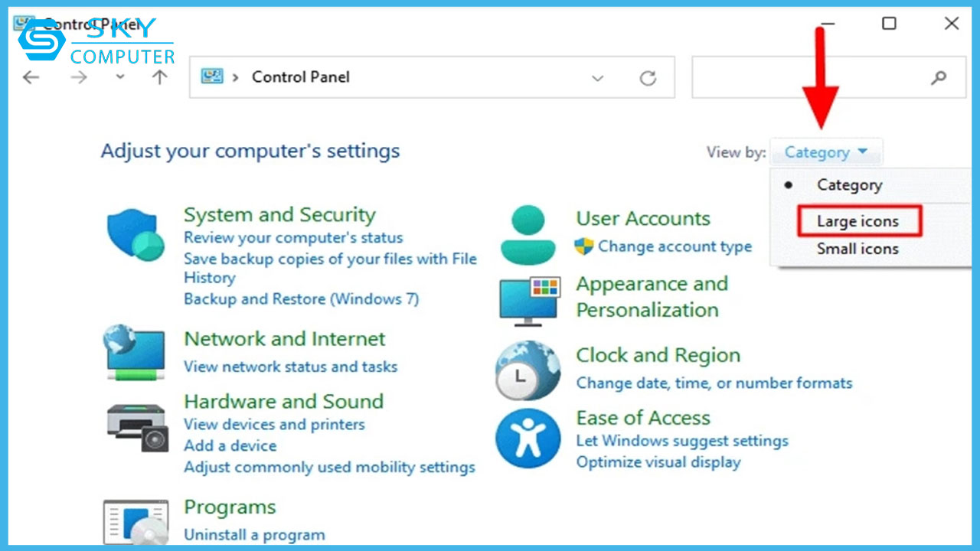Open the Change account type link
Image resolution: width=980 pixels, height=551 pixels.
coord(675,246)
